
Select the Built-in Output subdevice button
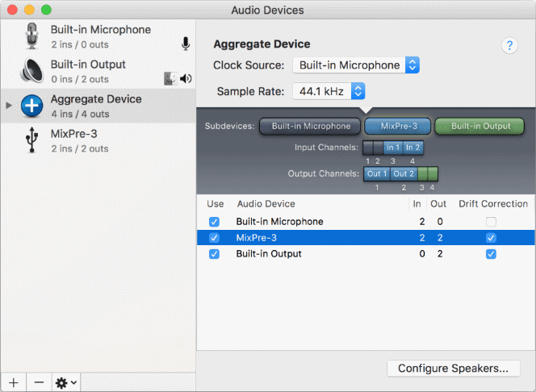pyautogui.click(x=479, y=126)
